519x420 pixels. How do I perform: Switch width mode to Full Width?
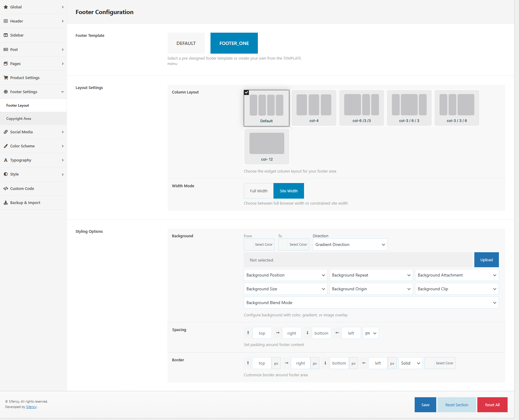(258, 191)
